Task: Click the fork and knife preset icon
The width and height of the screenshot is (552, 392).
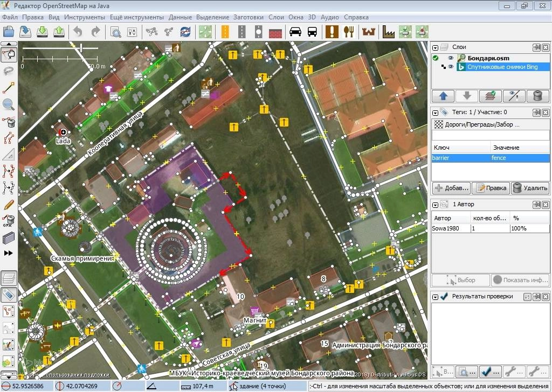Action: [x=349, y=32]
